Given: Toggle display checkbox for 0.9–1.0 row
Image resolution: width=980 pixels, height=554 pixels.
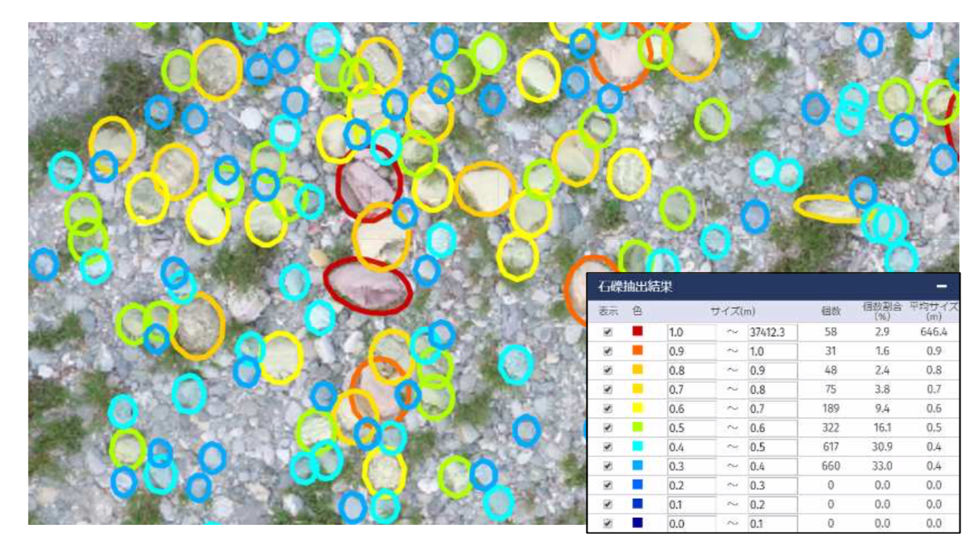Looking at the screenshot, I should pos(608,351).
